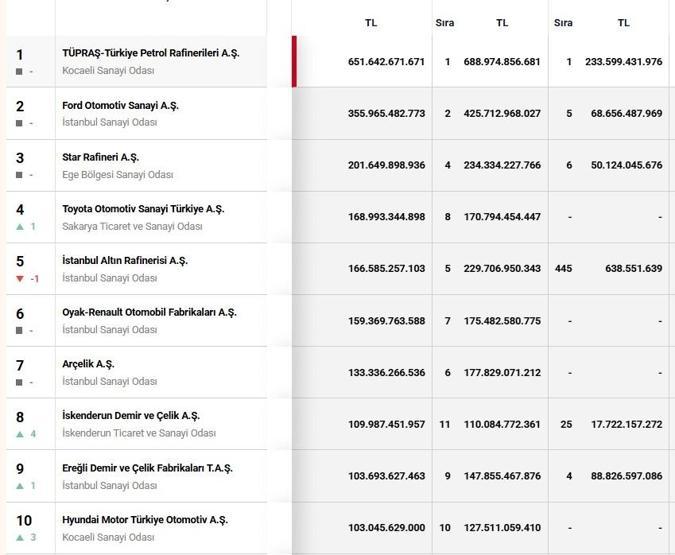Click the green up arrow in Hyundai Motor's rank cell
Image resolution: width=675 pixels, height=555 pixels.
point(20,537)
